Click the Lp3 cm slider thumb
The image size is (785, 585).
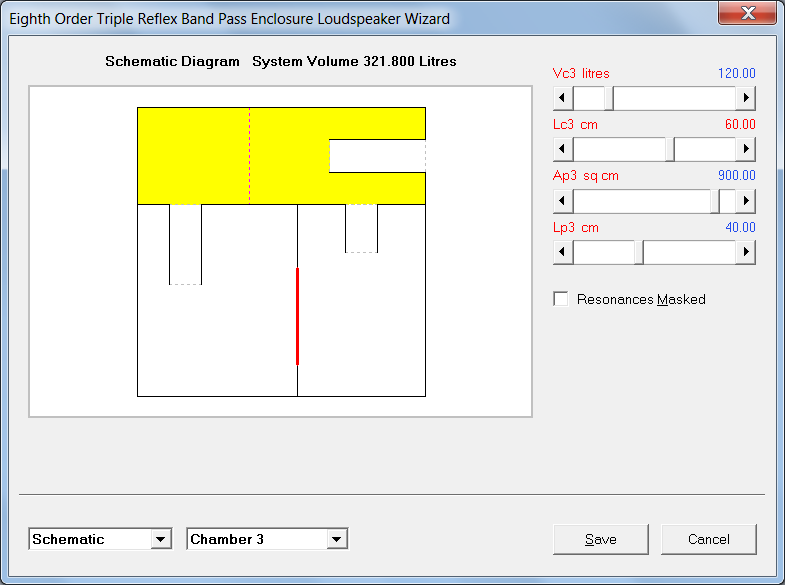(x=639, y=252)
